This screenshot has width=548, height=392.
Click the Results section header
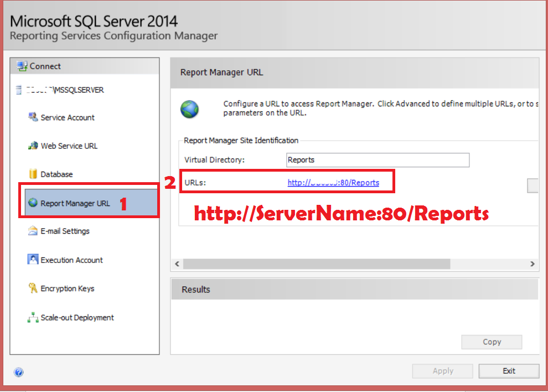click(x=355, y=289)
